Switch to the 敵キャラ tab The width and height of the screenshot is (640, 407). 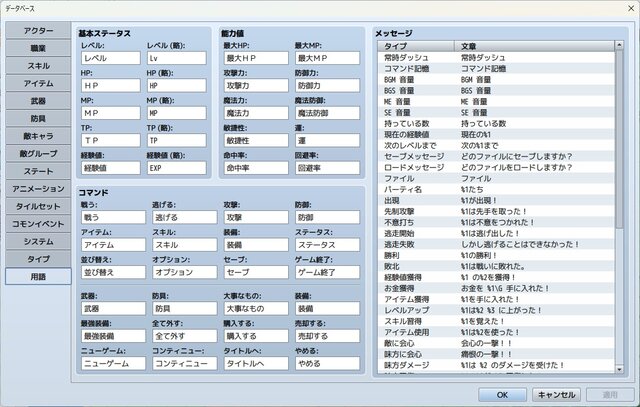38,136
